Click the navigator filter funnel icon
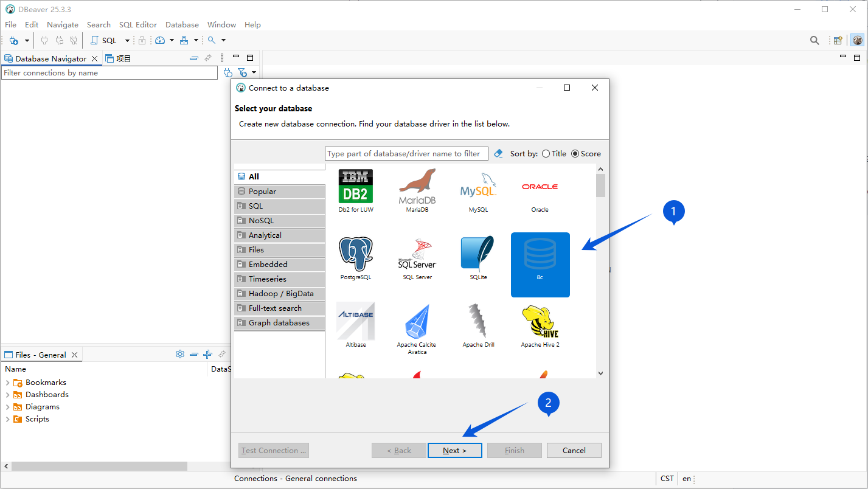This screenshot has width=868, height=489. [x=242, y=72]
